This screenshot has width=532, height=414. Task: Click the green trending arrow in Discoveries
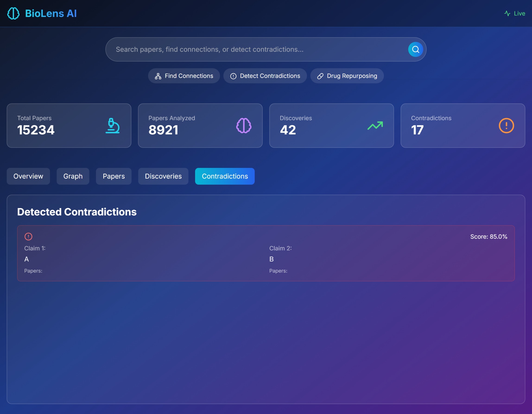[x=375, y=125]
